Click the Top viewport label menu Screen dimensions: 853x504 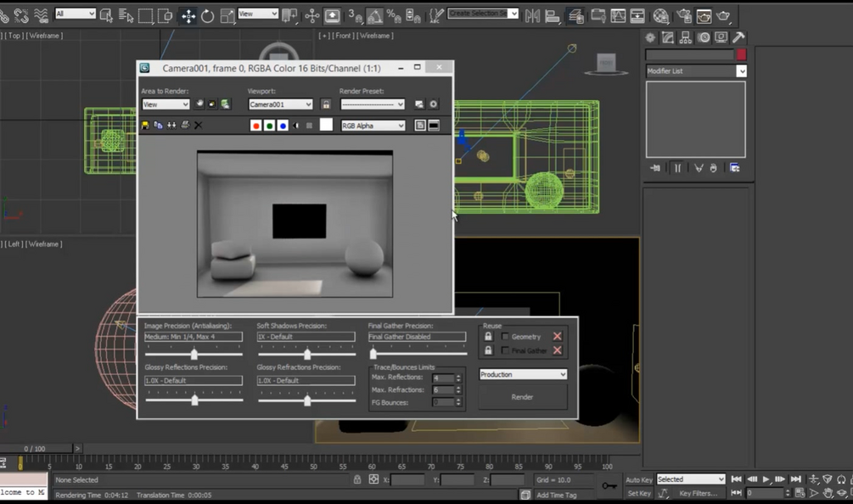click(x=14, y=36)
